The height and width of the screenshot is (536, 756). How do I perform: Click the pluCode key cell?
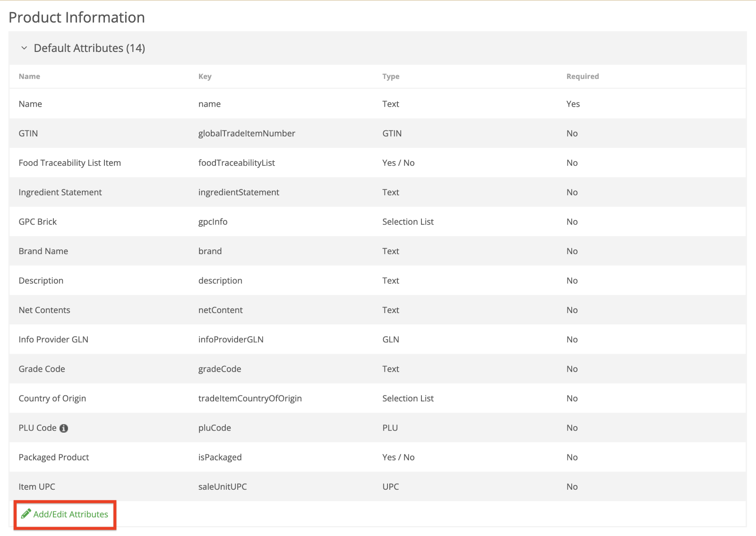[x=215, y=428]
